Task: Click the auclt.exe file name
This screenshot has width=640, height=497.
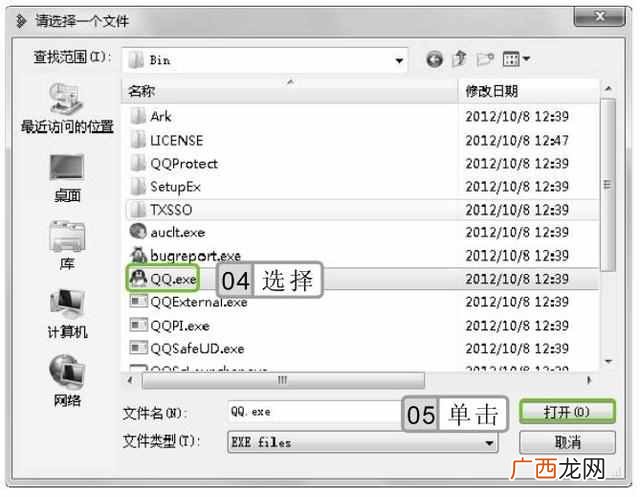Action: (x=178, y=233)
